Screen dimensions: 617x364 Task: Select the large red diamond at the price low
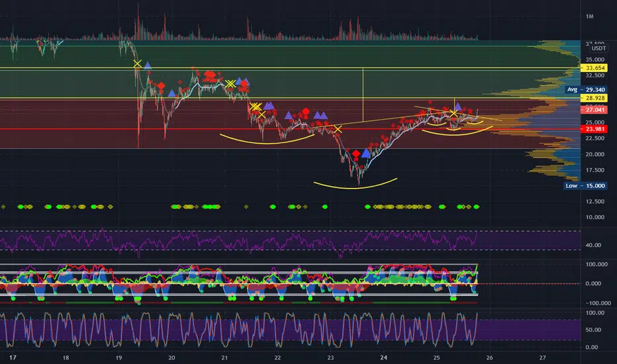click(x=356, y=154)
